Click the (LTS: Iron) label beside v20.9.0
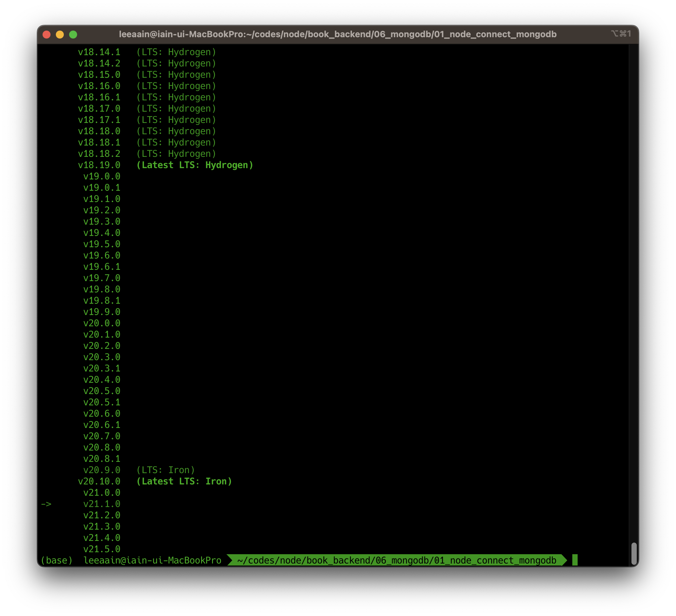The height and width of the screenshot is (616, 676). (165, 470)
